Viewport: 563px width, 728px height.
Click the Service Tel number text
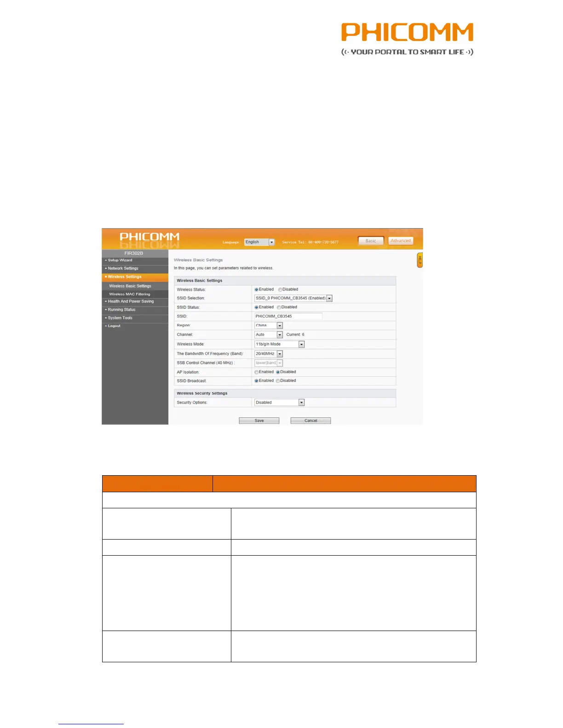(310, 242)
